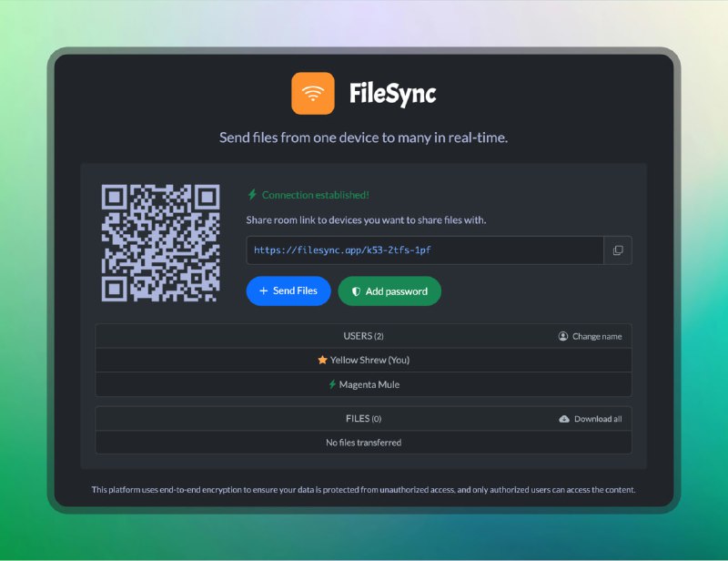Click the FILES section header
728x561 pixels.
click(x=363, y=419)
